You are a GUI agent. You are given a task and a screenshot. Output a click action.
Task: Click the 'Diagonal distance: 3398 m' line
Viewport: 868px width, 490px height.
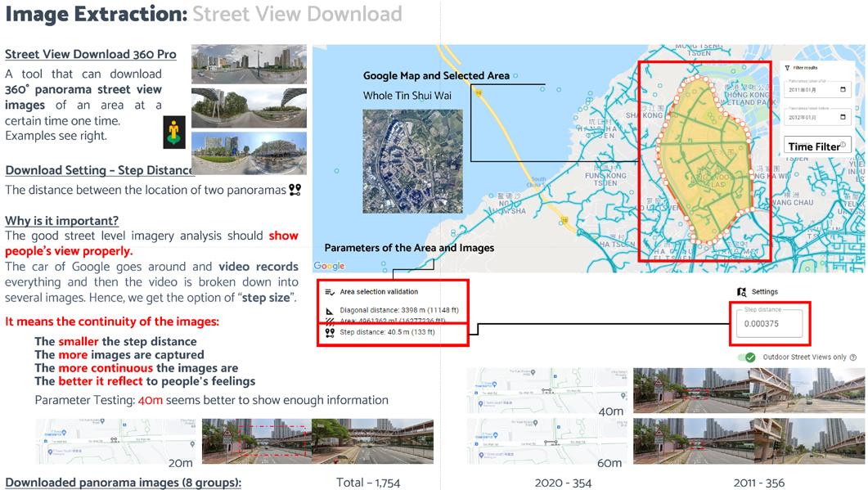click(x=399, y=311)
